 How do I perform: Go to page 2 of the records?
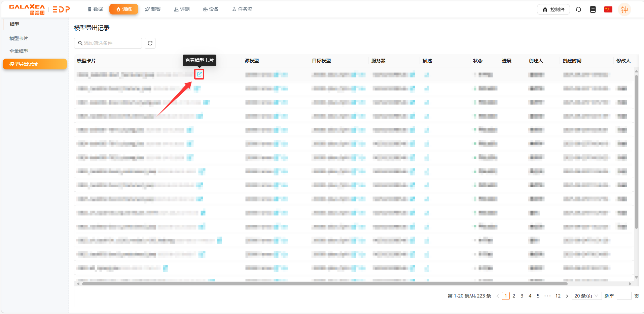click(x=514, y=296)
